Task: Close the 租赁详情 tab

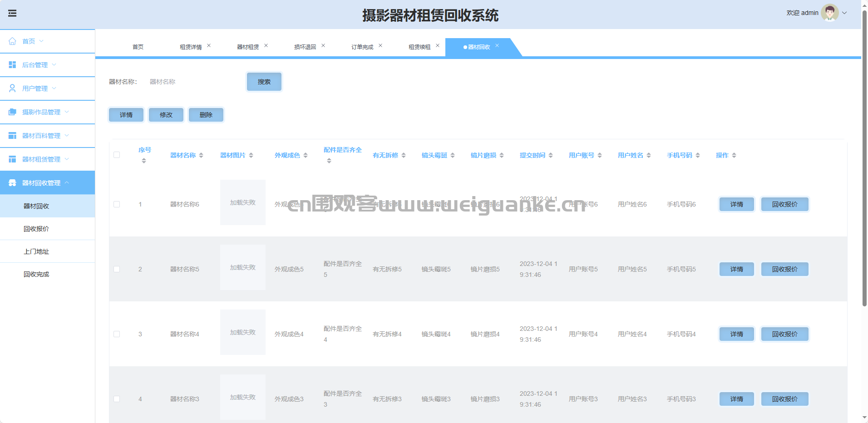Action: click(x=209, y=45)
